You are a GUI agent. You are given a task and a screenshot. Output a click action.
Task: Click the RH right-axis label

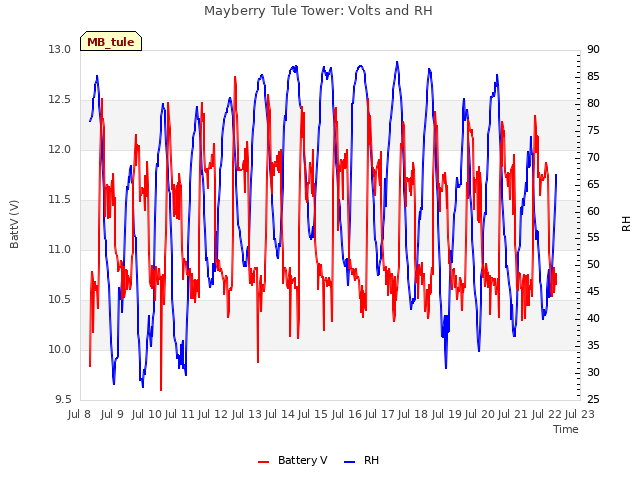[x=626, y=224]
